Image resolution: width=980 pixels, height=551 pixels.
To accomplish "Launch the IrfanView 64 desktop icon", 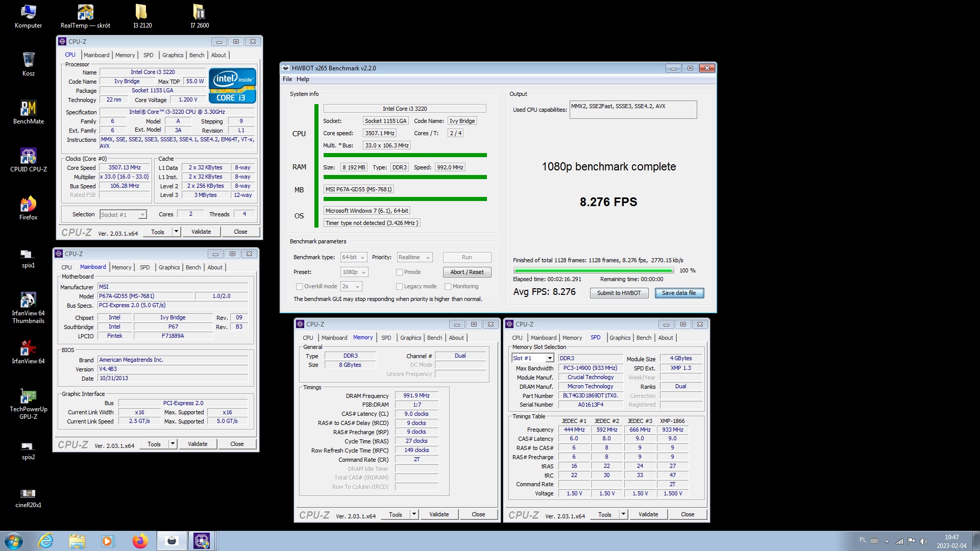I will (x=29, y=352).
